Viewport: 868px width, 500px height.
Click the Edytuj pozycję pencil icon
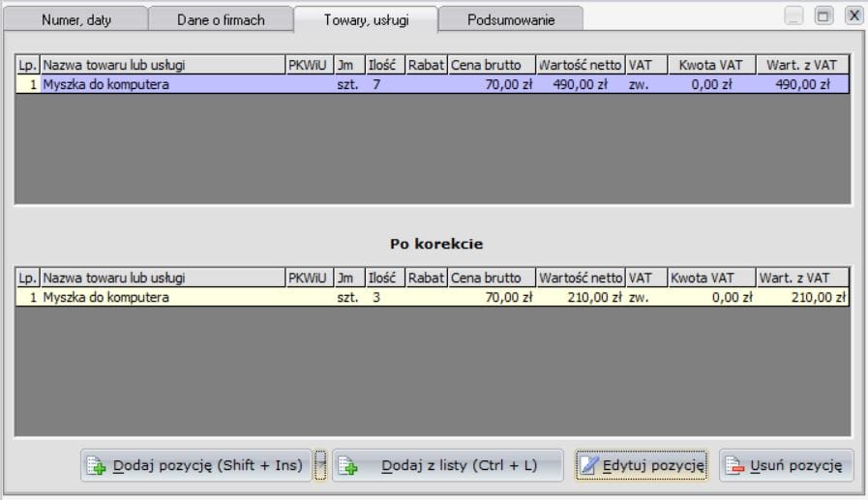point(590,466)
